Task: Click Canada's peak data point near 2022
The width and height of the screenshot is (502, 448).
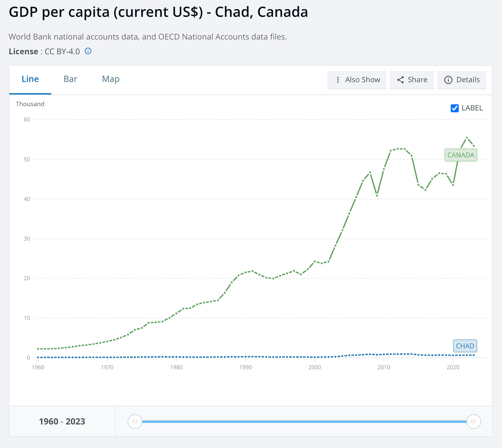Action: pyautogui.click(x=467, y=137)
